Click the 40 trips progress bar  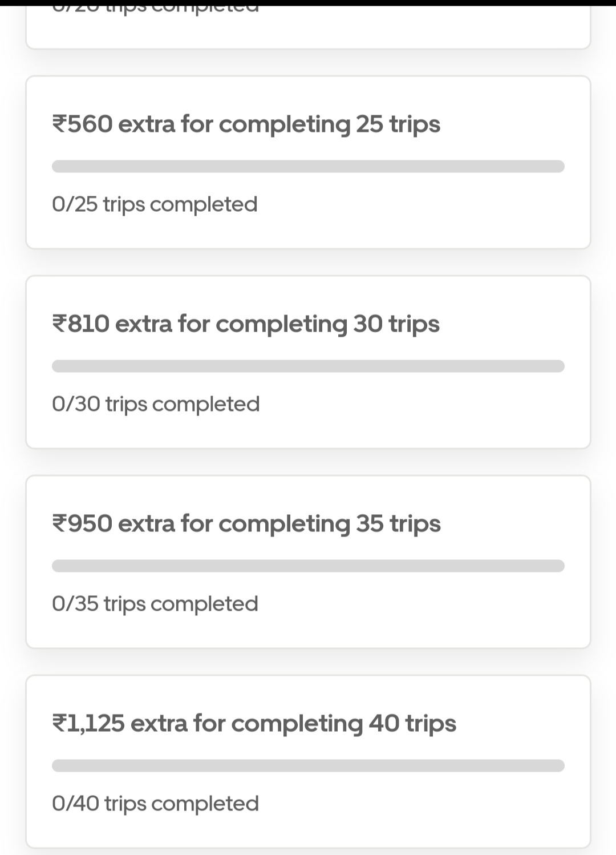(308, 766)
